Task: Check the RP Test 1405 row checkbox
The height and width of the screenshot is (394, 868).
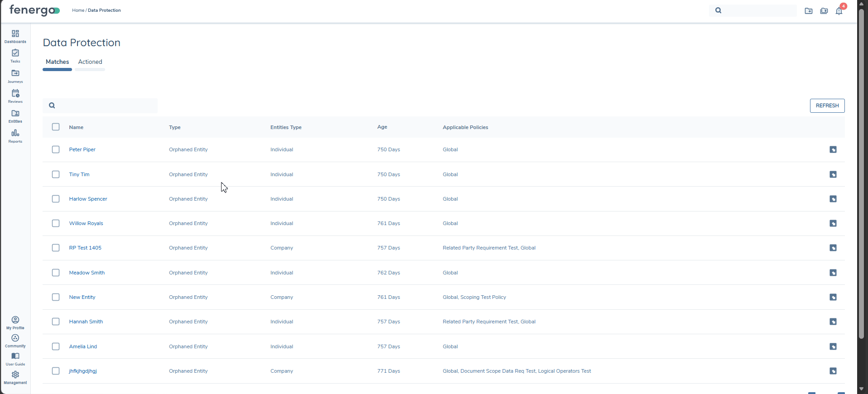Action: (x=56, y=248)
